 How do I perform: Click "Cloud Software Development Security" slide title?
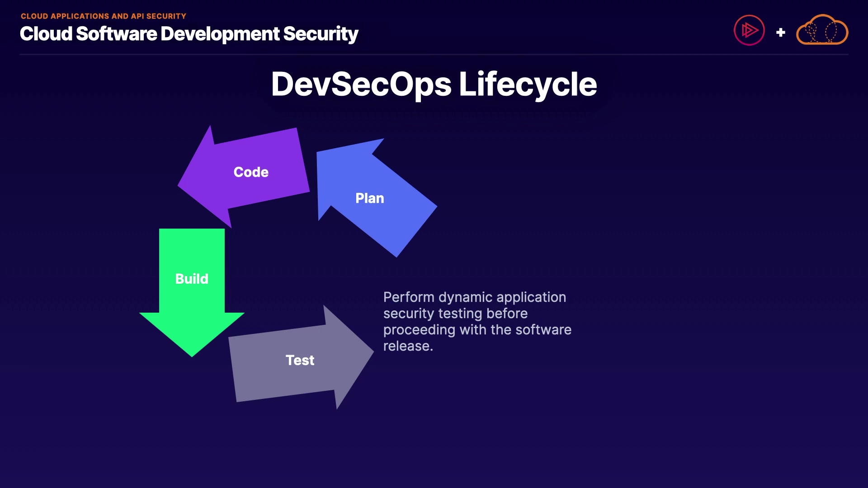coord(189,34)
